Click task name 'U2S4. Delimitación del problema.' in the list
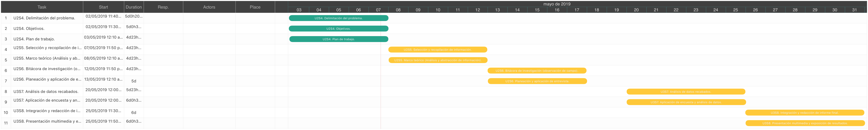The width and height of the screenshot is (868, 130). pyautogui.click(x=44, y=18)
